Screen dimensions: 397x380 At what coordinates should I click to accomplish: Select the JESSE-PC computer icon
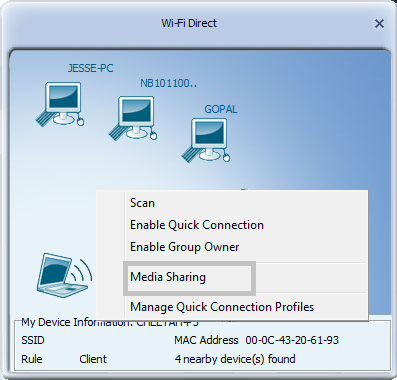click(60, 104)
